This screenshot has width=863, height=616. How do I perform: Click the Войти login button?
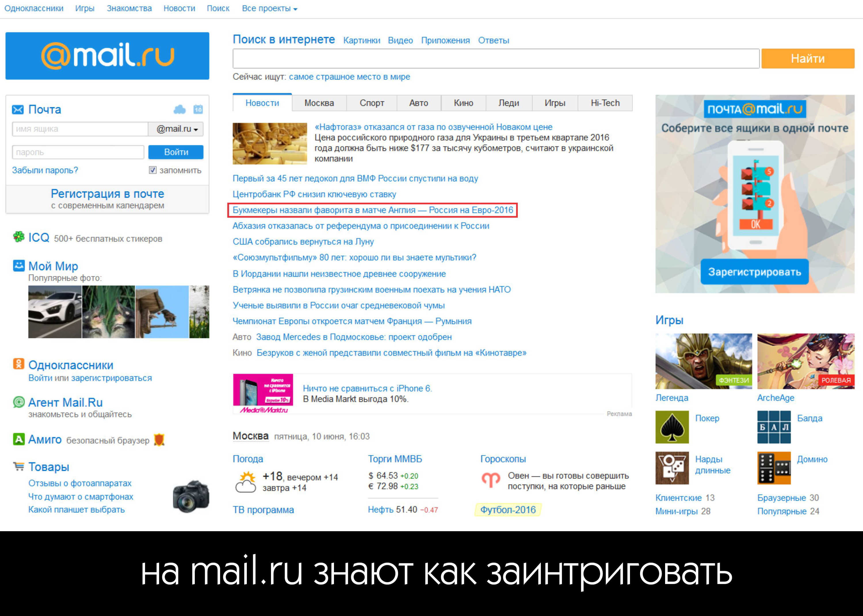point(176,152)
